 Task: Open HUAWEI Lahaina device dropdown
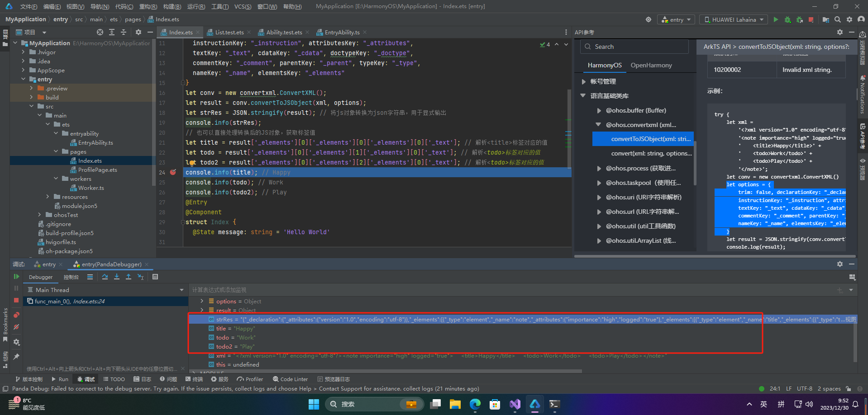click(734, 19)
